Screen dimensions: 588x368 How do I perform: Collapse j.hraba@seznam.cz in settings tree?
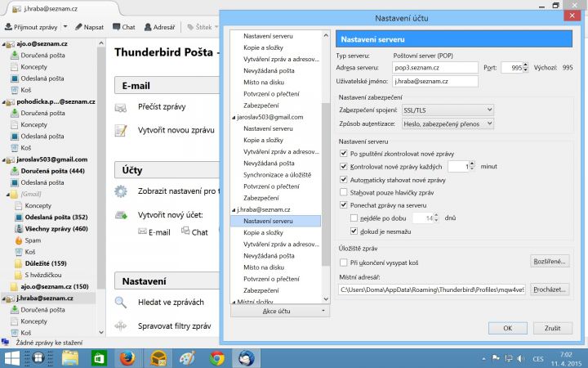coord(234,210)
